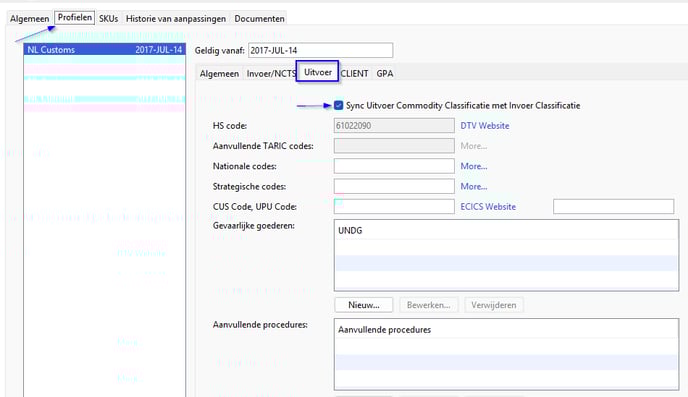Click the Geldig vanaf date field
The image size is (688, 397).
(x=320, y=50)
